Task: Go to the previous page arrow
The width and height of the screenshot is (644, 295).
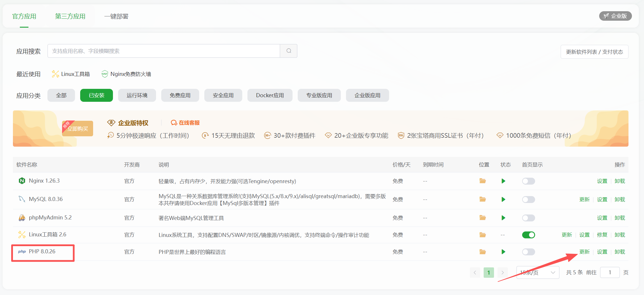Action: click(x=475, y=273)
